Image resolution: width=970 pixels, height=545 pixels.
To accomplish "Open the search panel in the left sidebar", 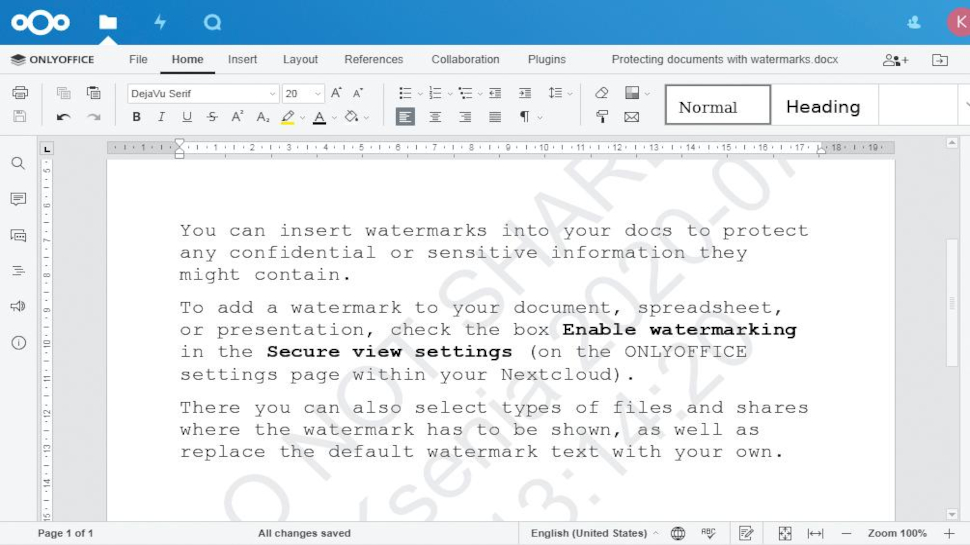I will pyautogui.click(x=19, y=163).
